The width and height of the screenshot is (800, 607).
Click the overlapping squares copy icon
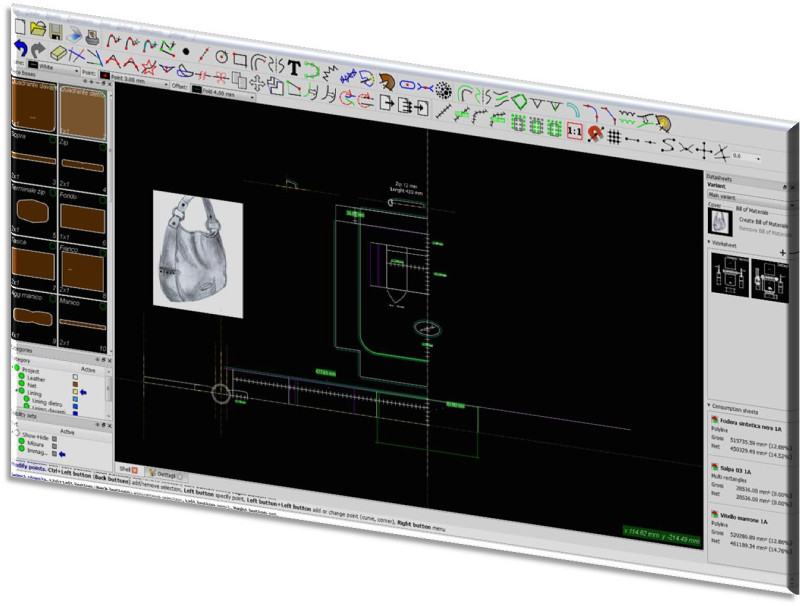[238, 80]
